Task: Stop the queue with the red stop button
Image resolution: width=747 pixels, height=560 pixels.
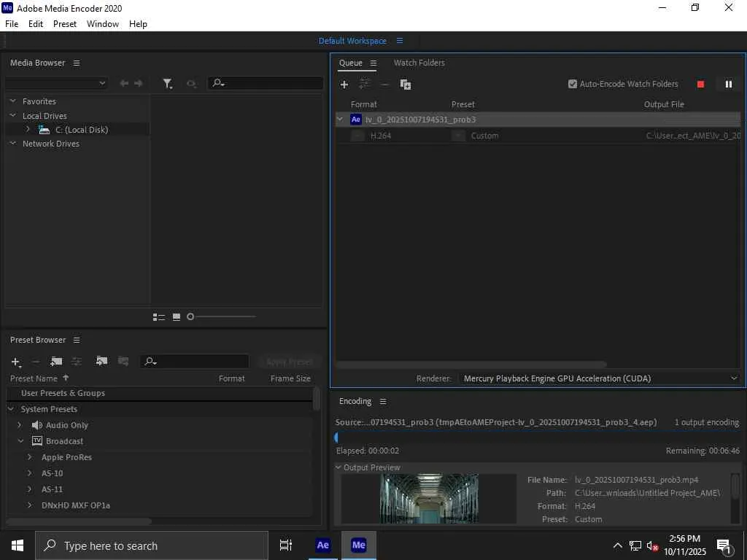Action: [x=700, y=85]
